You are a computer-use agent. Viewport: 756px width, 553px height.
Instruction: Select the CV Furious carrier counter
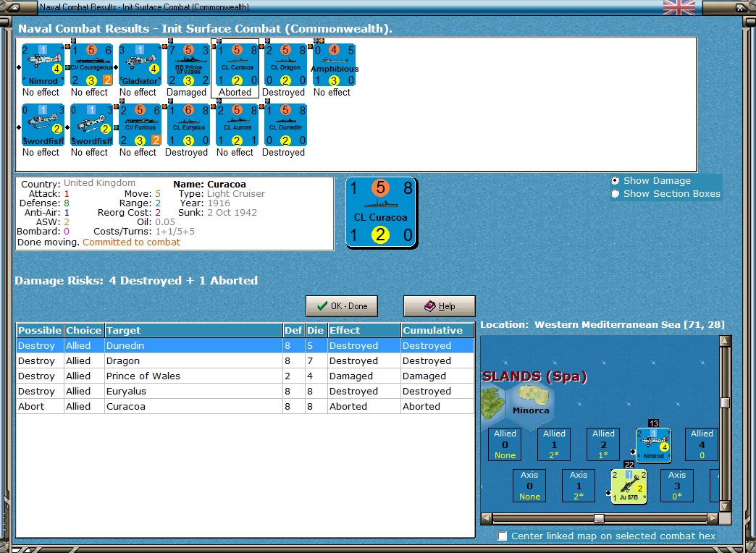point(140,125)
